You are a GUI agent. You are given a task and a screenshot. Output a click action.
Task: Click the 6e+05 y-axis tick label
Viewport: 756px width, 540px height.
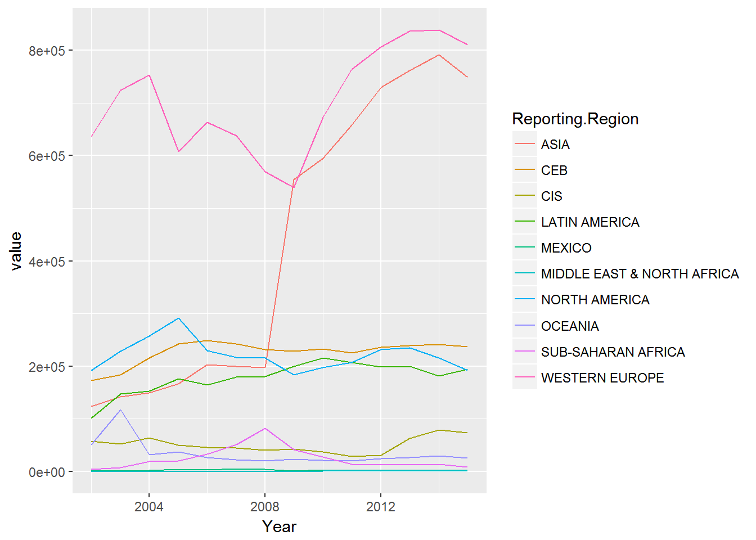47,156
